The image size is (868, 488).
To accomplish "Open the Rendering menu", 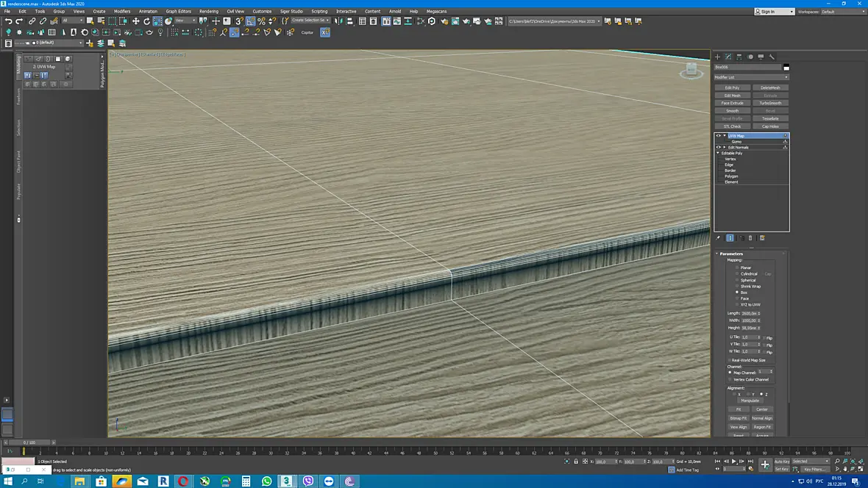I will (x=209, y=11).
